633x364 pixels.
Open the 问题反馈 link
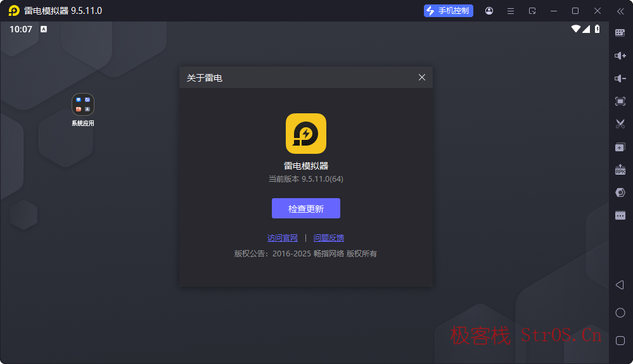pos(329,238)
